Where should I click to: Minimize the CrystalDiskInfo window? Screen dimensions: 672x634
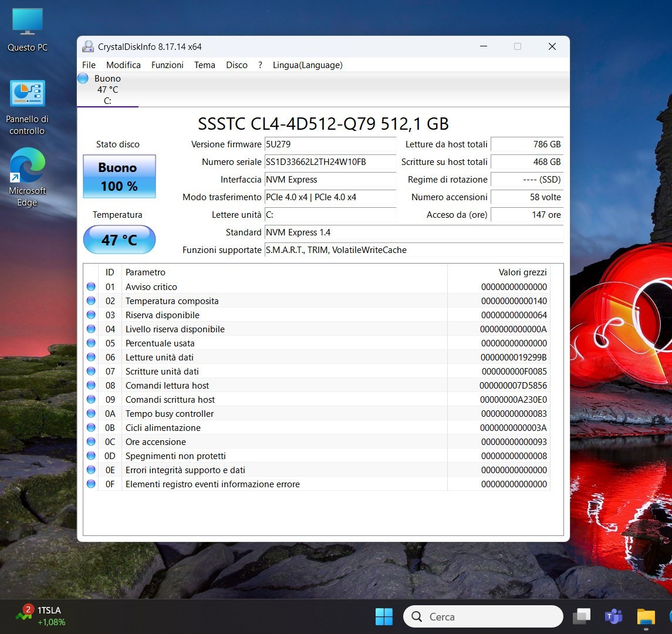tap(484, 46)
